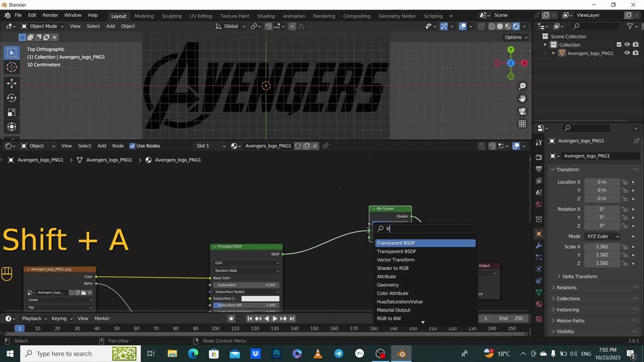Activate the Rotate tool
This screenshot has height=362, width=644.
click(x=12, y=98)
